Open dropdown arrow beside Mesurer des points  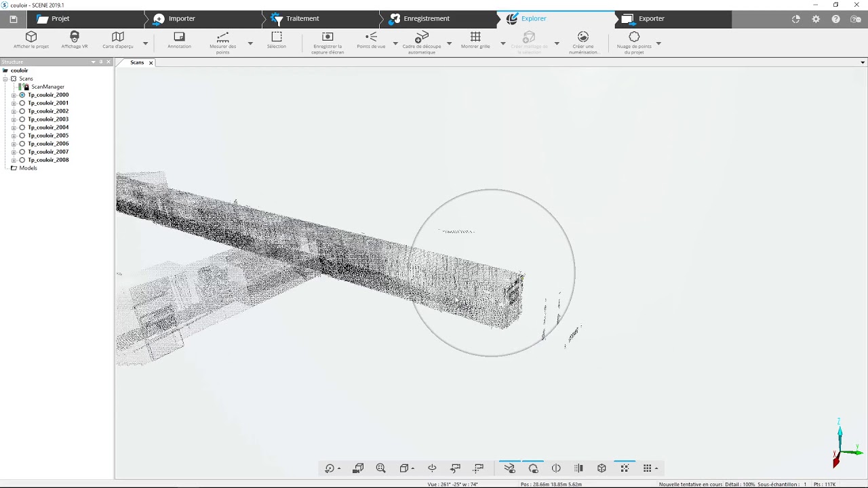tap(250, 43)
